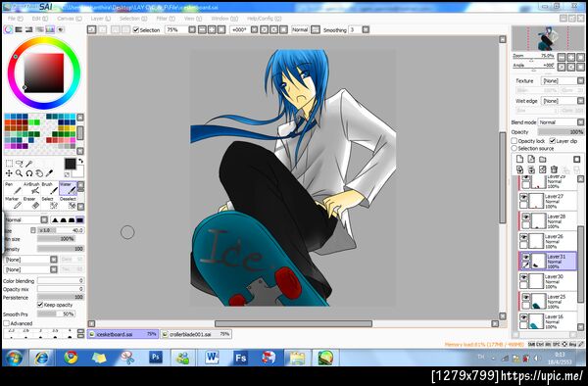Select the Deselect brush tool
The height and width of the screenshot is (386, 588).
pos(68,203)
